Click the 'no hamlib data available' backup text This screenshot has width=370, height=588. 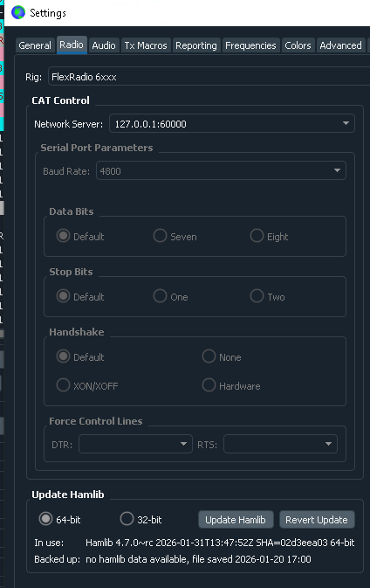point(198,559)
